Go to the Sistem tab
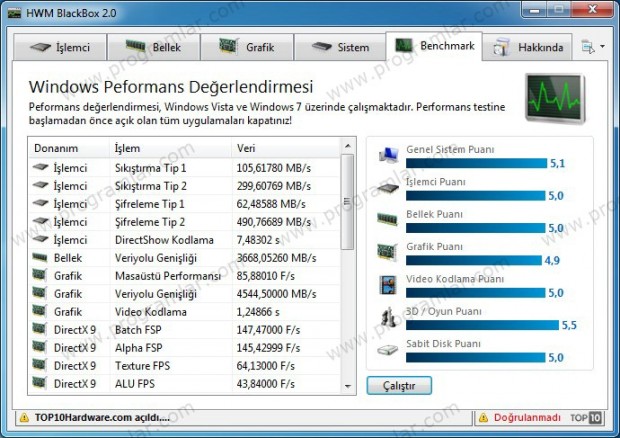The image size is (620, 438). click(340, 47)
